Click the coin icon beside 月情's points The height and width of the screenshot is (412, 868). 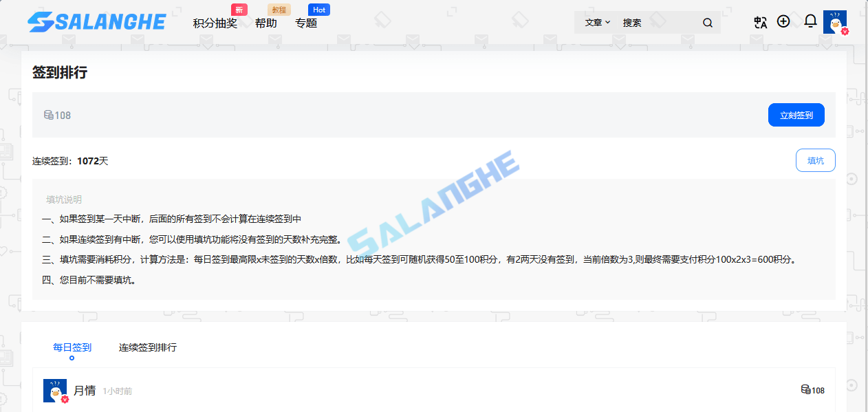[805, 390]
